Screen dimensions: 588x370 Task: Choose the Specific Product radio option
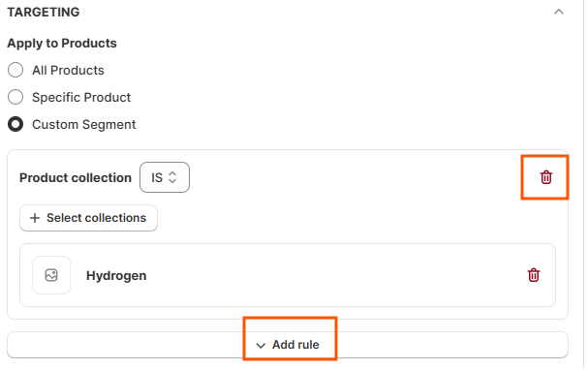tap(15, 97)
